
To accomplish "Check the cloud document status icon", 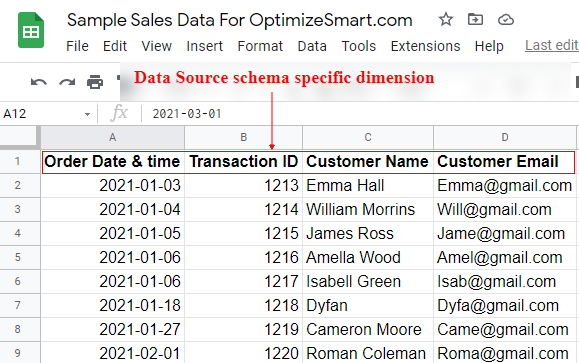I will [x=506, y=20].
